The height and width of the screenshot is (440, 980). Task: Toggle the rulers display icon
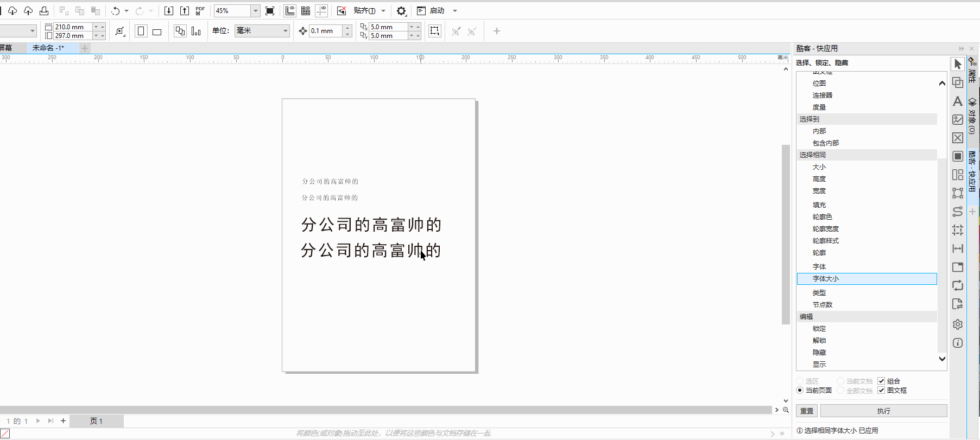(x=290, y=11)
